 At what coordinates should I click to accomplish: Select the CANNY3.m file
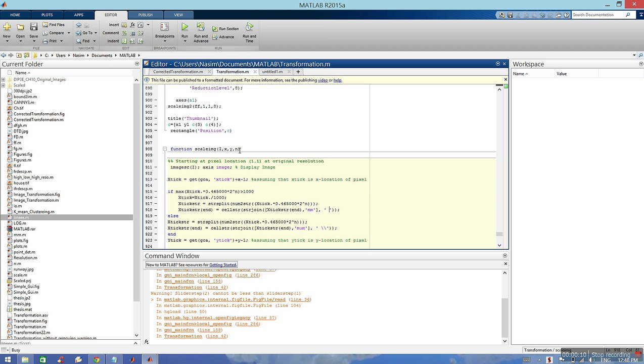point(24,102)
